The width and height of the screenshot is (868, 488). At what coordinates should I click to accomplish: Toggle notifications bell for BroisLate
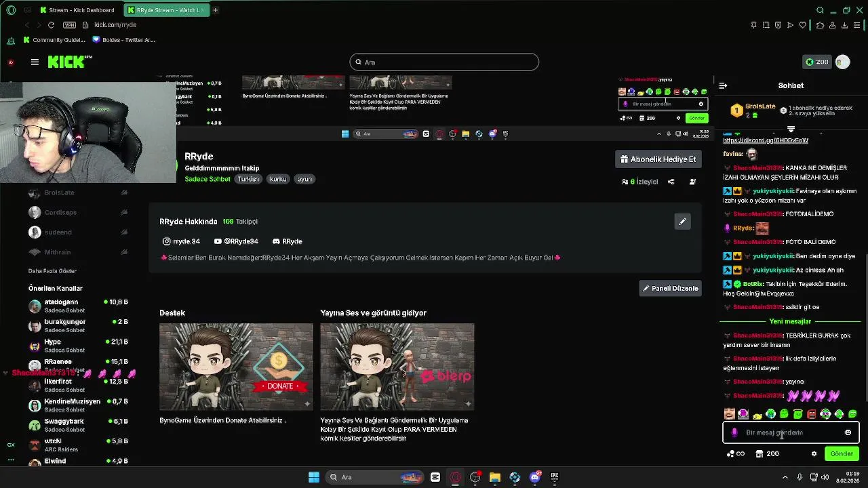click(x=124, y=192)
